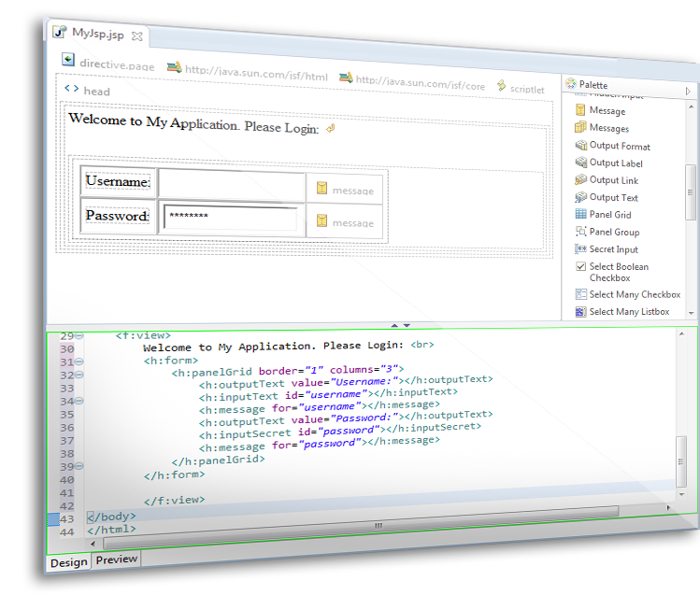The height and width of the screenshot is (595, 700).
Task: Select the Message palette item
Action: pos(607,111)
